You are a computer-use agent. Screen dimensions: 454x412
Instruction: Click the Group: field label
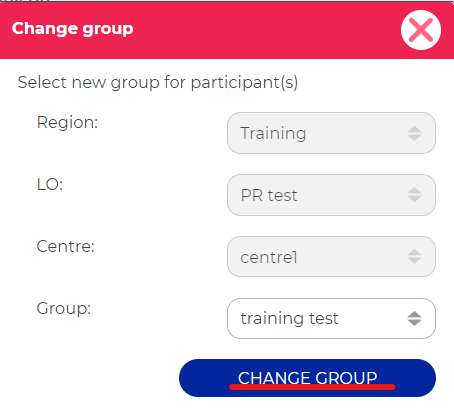pos(63,309)
